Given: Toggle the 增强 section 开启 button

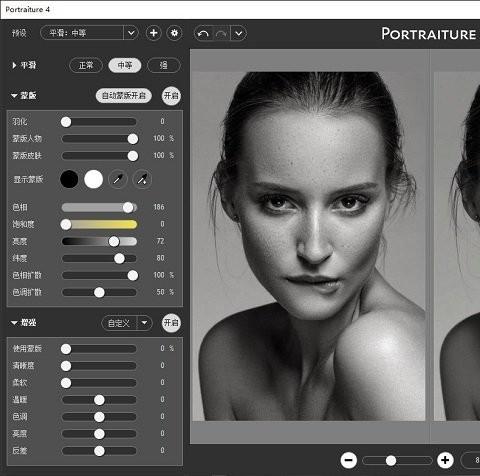Looking at the screenshot, I should click(x=171, y=323).
